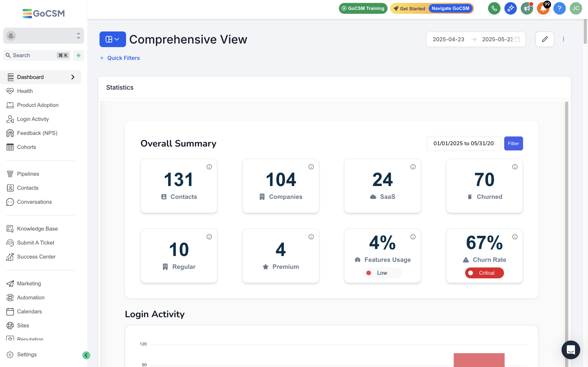The height and width of the screenshot is (367, 588).
Task: Click calendar icon in date range picker
Action: [x=517, y=39]
